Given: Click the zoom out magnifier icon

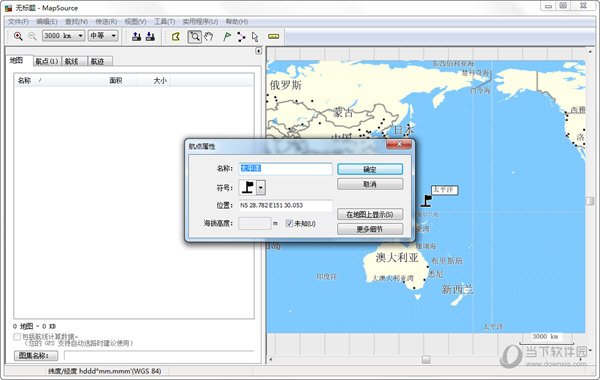Looking at the screenshot, I should 33,36.
